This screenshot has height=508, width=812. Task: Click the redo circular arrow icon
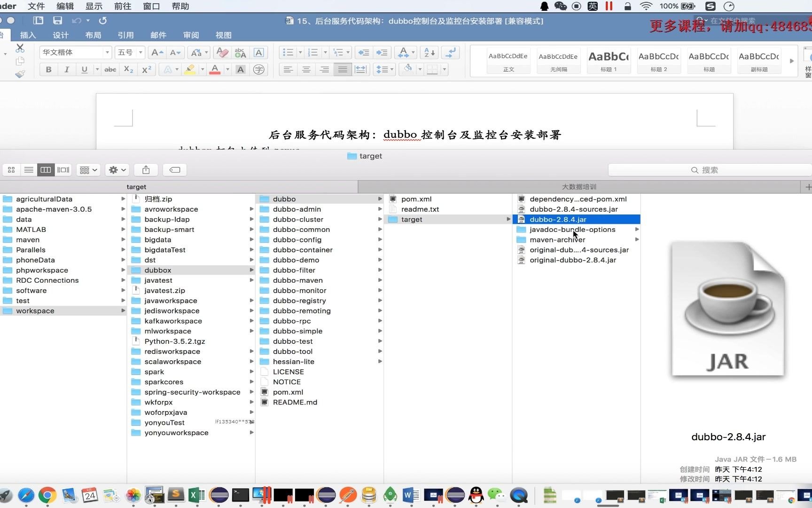pyautogui.click(x=103, y=21)
